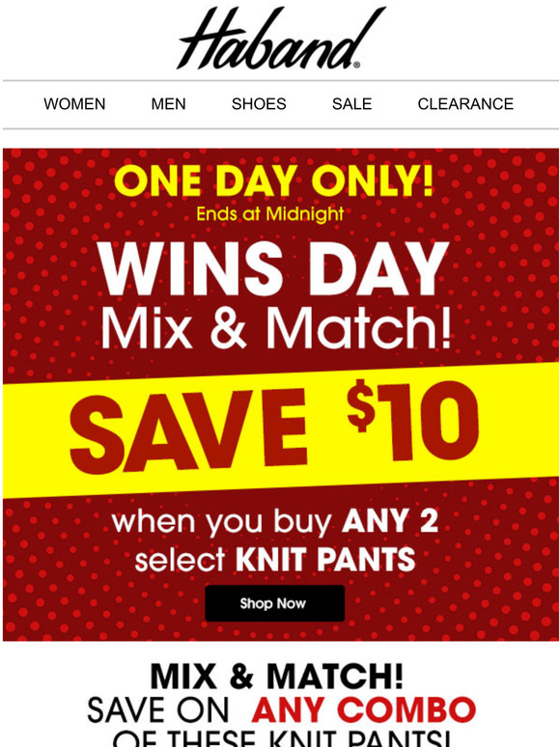
Task: Click the ONE DAY ONLY! headline
Action: [x=274, y=180]
